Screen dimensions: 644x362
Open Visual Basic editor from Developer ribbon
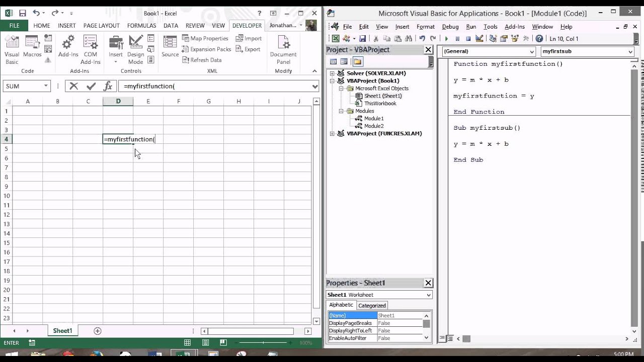pyautogui.click(x=12, y=50)
